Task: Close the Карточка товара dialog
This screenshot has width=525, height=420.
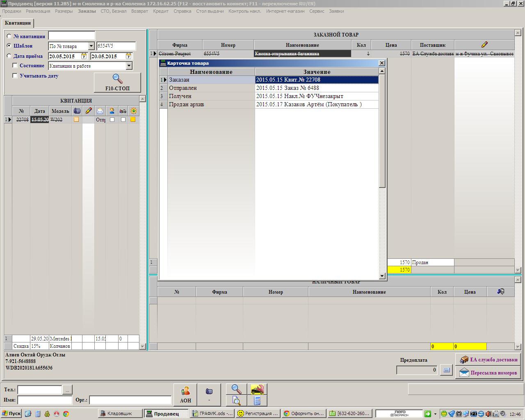Action: (x=381, y=63)
